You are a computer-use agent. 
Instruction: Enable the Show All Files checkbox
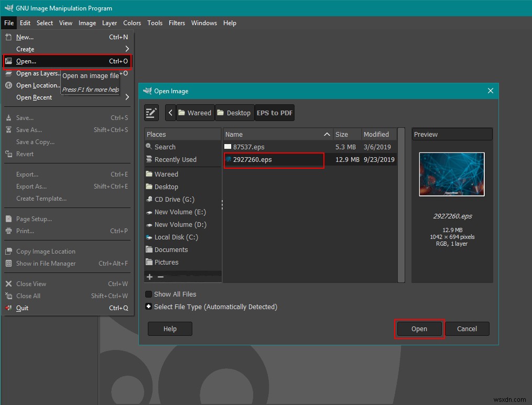(x=149, y=294)
